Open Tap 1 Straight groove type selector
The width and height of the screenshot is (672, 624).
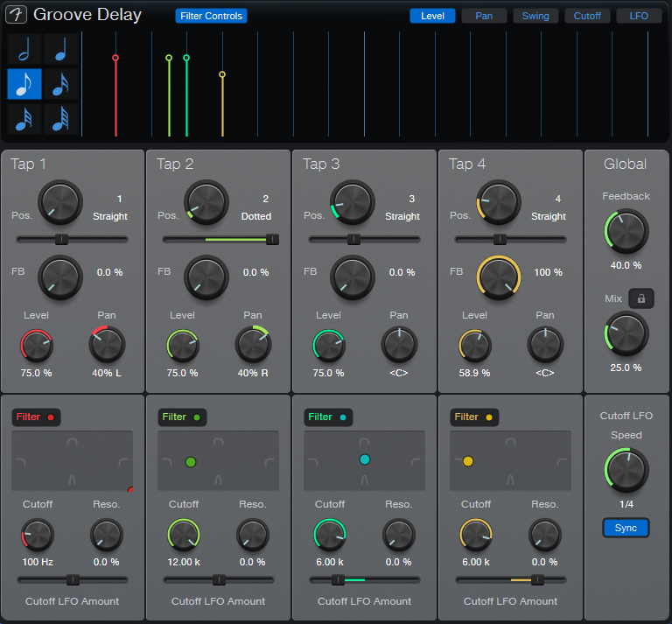(x=109, y=216)
